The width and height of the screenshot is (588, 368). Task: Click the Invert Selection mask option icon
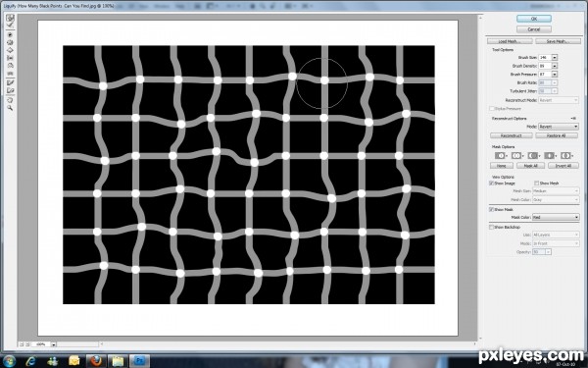click(x=566, y=155)
